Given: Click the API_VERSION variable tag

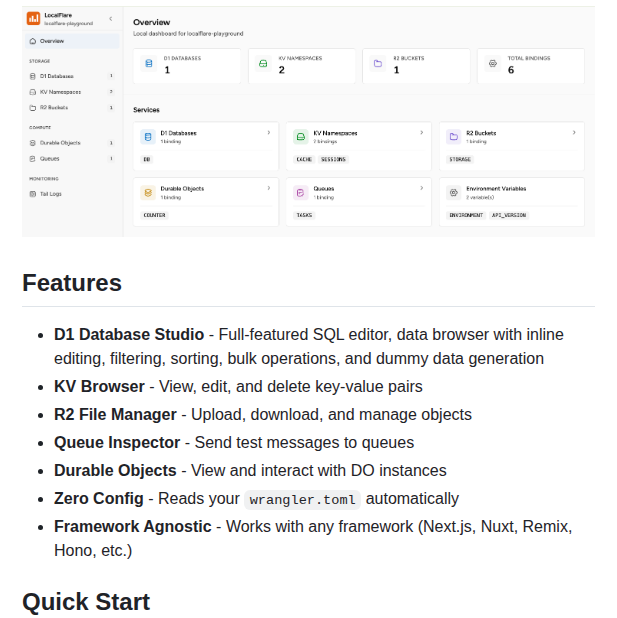Looking at the screenshot, I should coord(508,215).
